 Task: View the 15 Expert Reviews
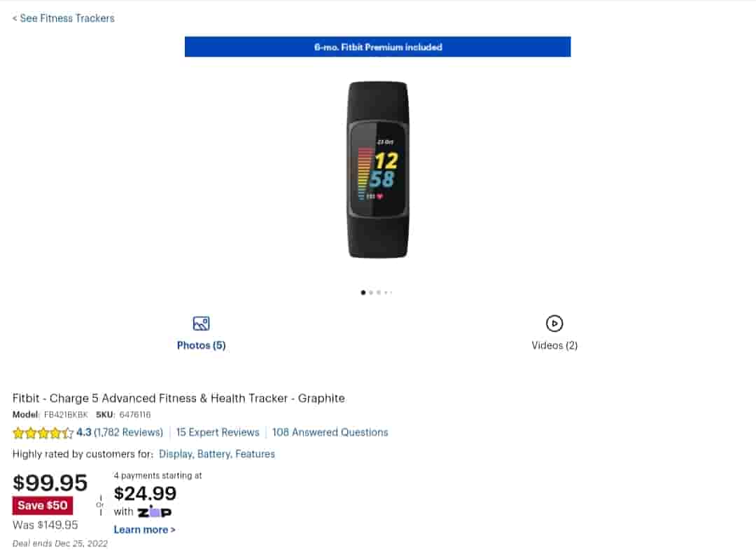218,432
